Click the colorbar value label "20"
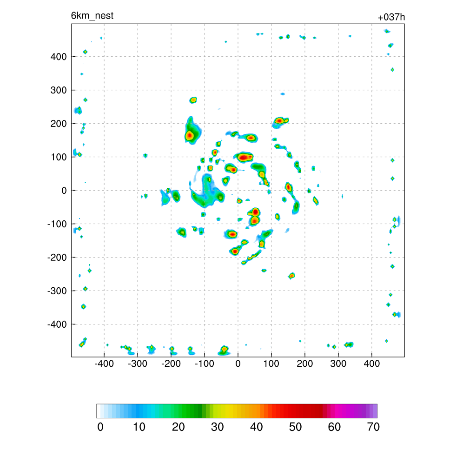 [178, 427]
